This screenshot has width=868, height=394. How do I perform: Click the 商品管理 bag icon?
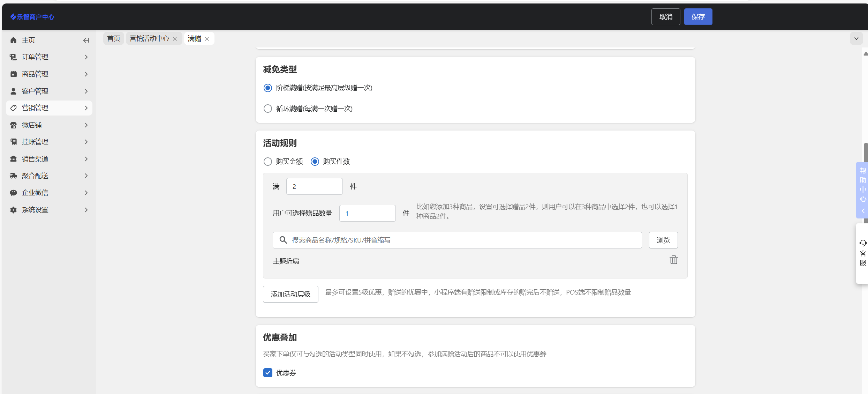[13, 74]
